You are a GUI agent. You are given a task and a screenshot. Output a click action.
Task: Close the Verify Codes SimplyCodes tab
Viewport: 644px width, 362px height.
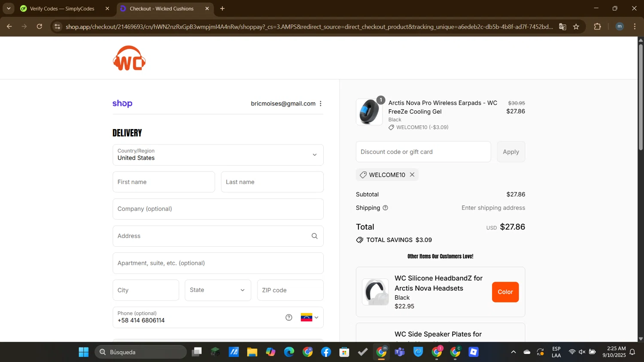click(x=107, y=9)
